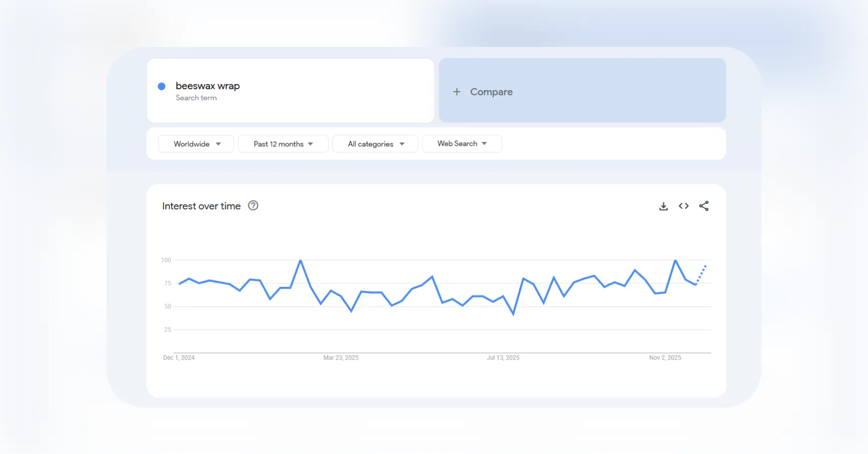Open the embed code for the chart
Screen dimensions: 868x454
click(x=684, y=206)
